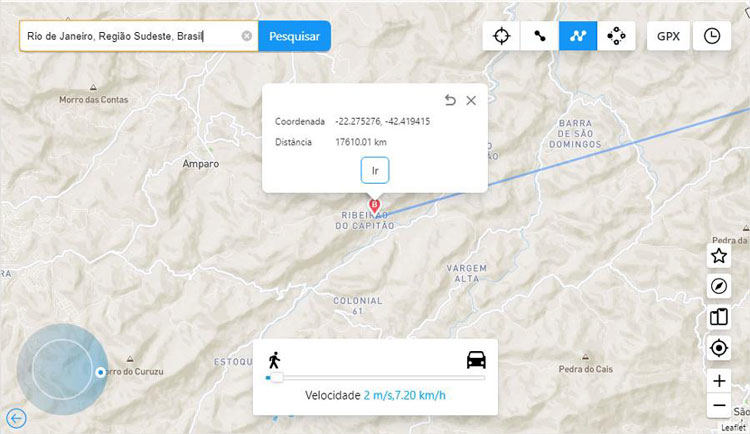Undo the last point in popup
This screenshot has height=434, width=750.
(450, 100)
